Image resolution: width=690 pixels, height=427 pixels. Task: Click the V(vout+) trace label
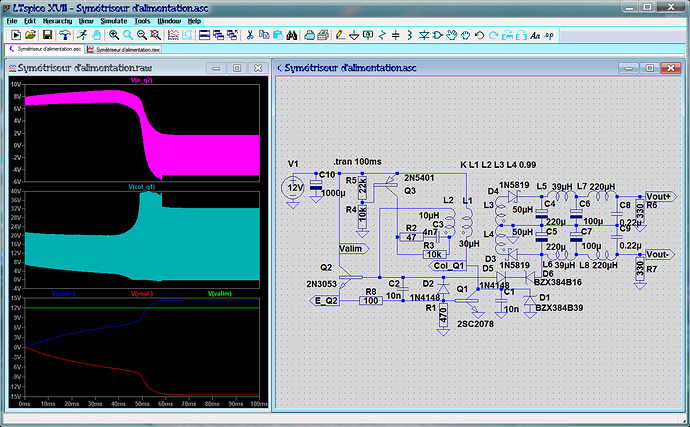tap(64, 293)
